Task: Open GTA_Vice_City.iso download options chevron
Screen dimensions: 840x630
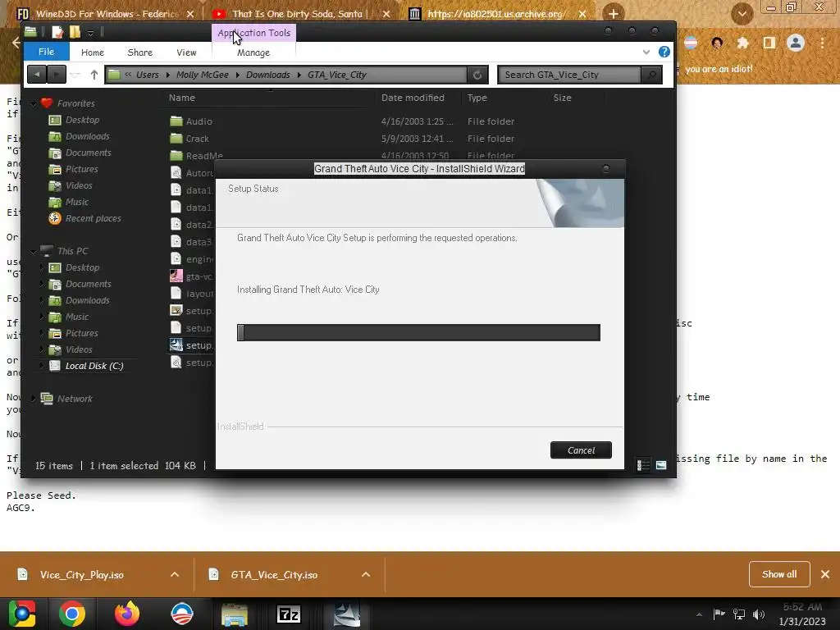Action: point(366,574)
